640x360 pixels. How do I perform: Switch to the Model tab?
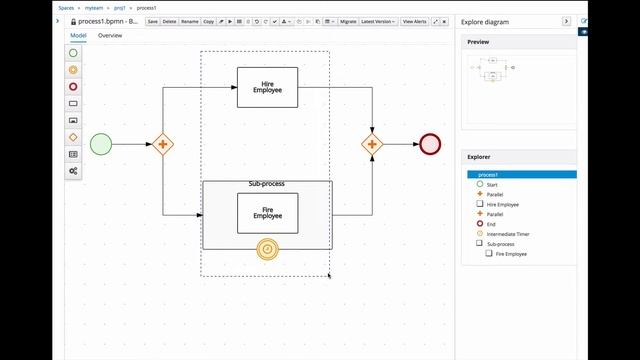pos(78,36)
